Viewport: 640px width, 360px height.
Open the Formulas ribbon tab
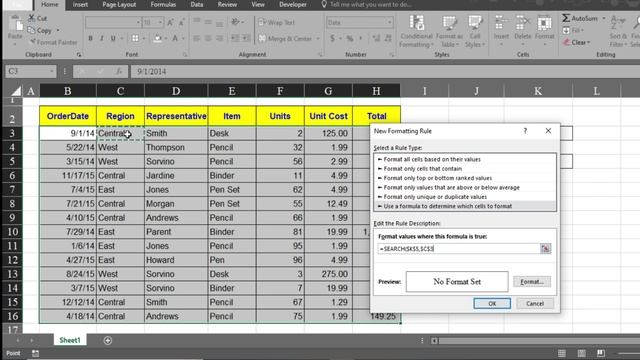(x=163, y=4)
